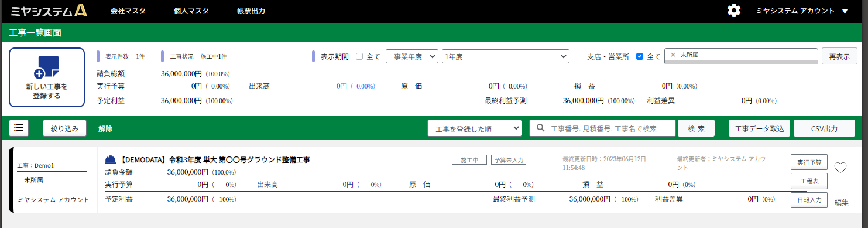Viewport: 868px width, 228px height.
Task: Click CSV出力 button
Action: (x=824, y=128)
